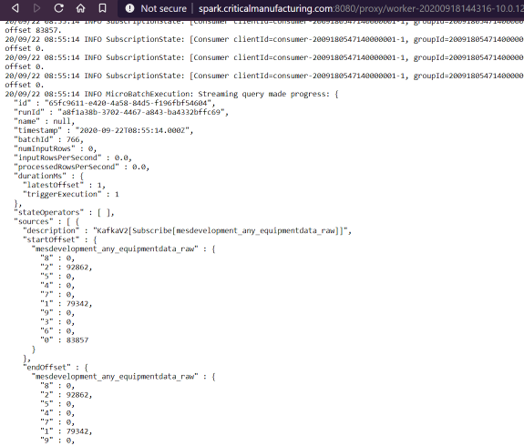Click the "numInputRows" : 0 line
This screenshot has height=446, width=524.
coord(55,149)
